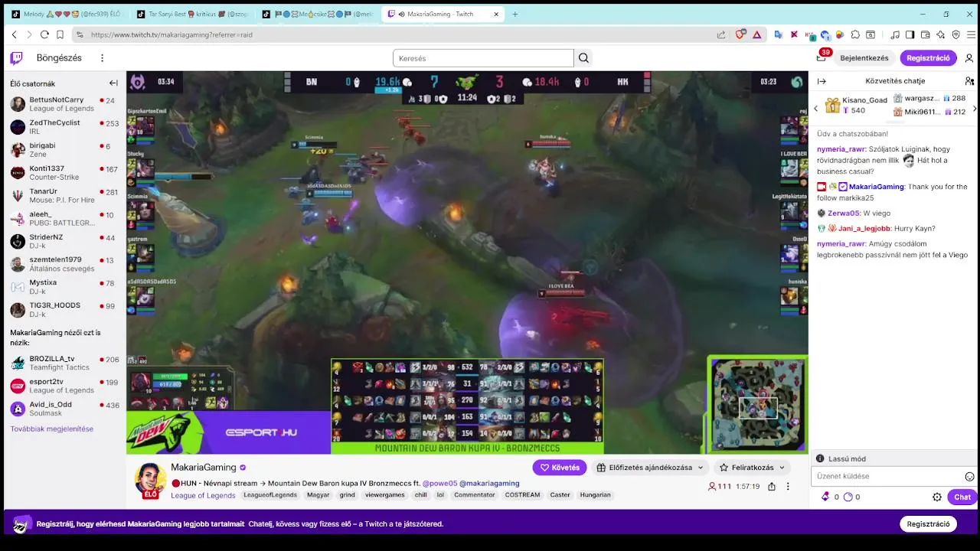Open BettusNotCarry channel in sidebar
The width and height of the screenshot is (980, 551).
click(x=64, y=104)
